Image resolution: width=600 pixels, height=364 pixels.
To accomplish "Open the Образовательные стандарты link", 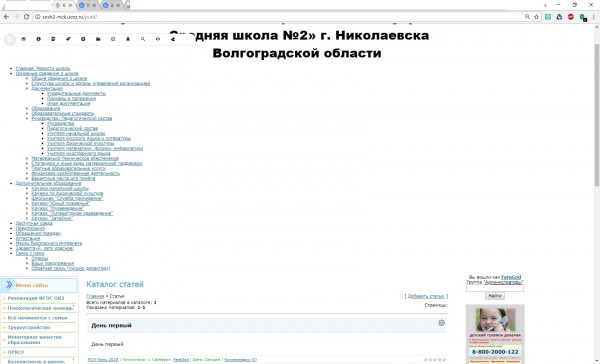I will tap(63, 113).
